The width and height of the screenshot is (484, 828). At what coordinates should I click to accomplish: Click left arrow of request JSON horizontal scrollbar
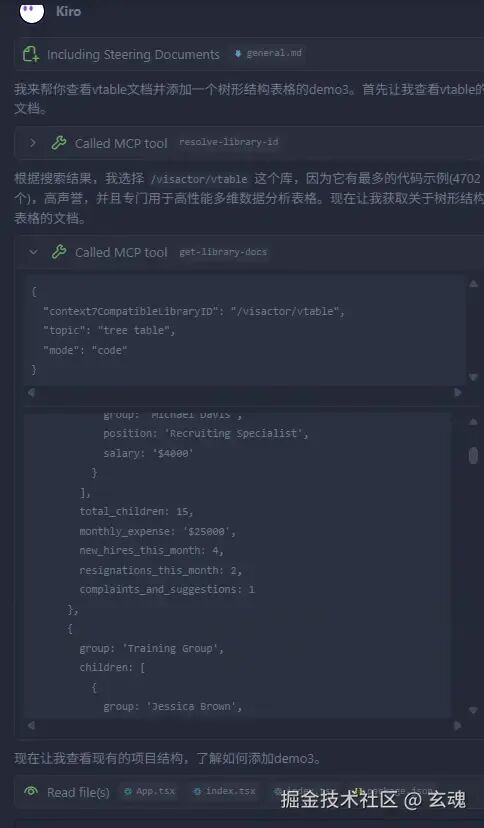(31, 392)
